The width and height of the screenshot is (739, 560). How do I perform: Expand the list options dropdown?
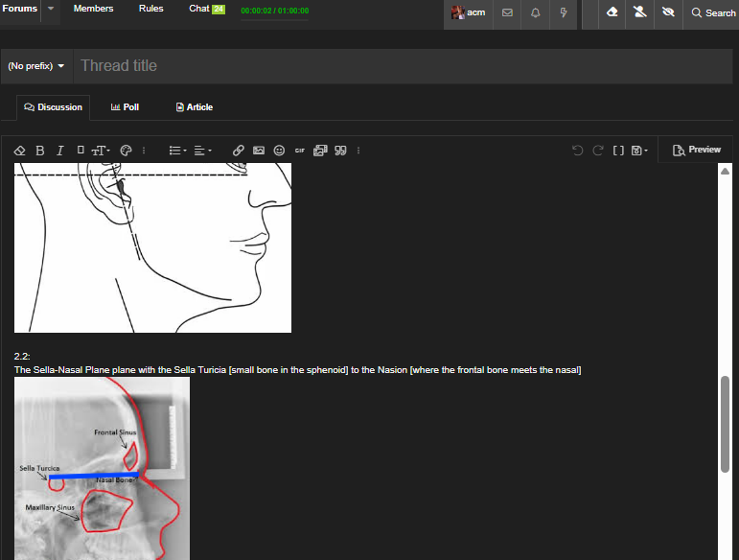(177, 151)
